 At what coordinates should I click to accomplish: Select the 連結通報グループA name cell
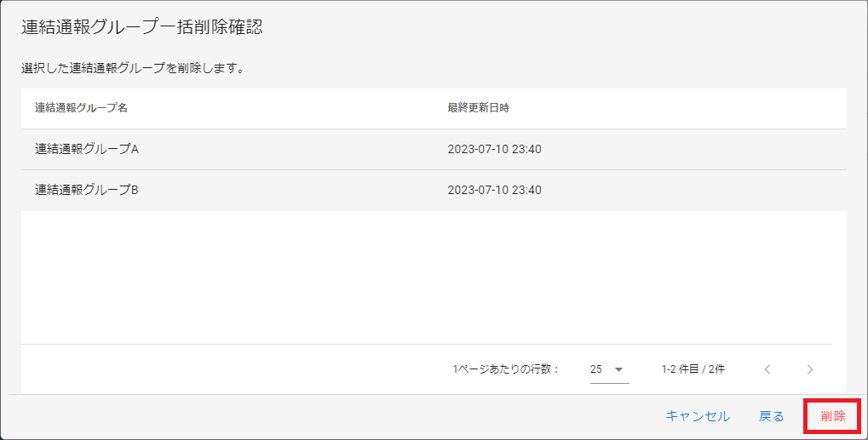87,149
